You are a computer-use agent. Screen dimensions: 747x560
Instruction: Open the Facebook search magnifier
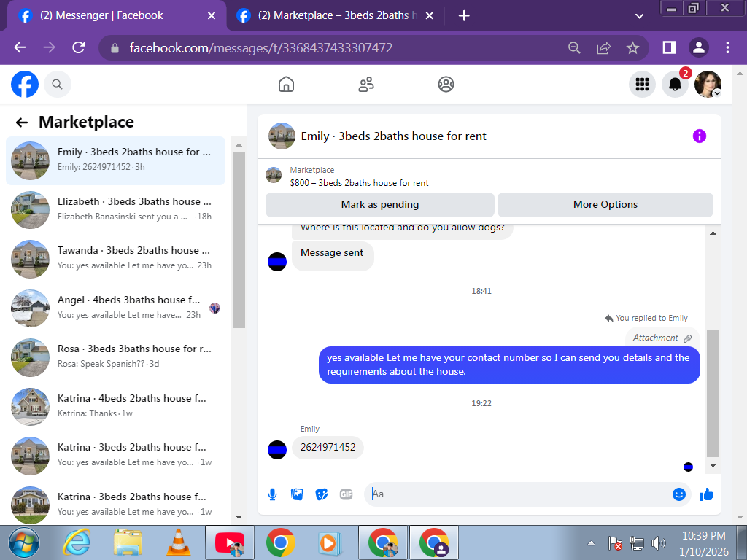pos(57,85)
